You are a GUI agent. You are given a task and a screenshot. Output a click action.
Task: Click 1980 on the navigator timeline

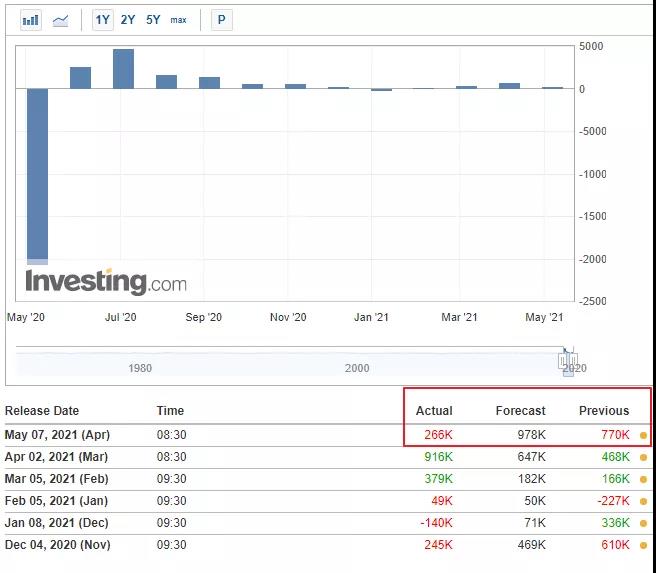coord(140,368)
